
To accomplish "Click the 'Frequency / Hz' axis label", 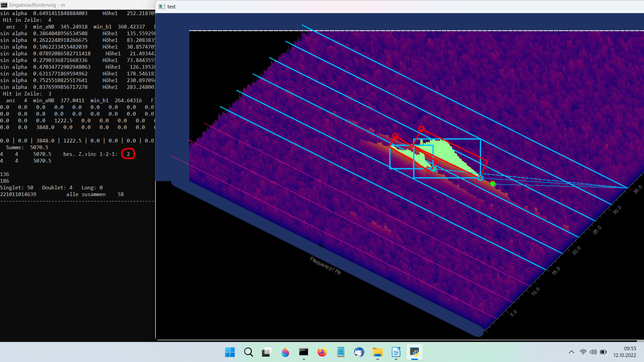I will (325, 265).
